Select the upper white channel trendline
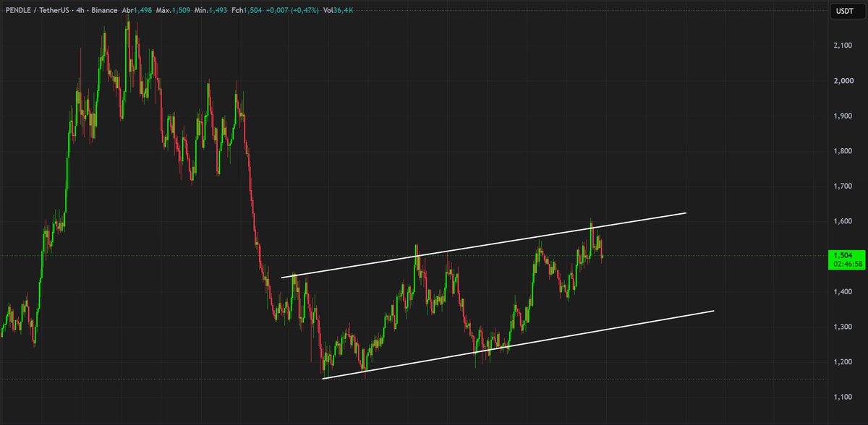Screen dimensions: 868x425 pos(483,245)
